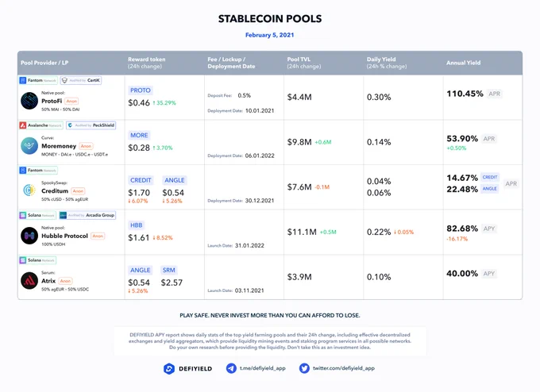Click the $2.57 SRM price
Image resolution: width=540 pixels, height=392 pixels.
click(172, 283)
